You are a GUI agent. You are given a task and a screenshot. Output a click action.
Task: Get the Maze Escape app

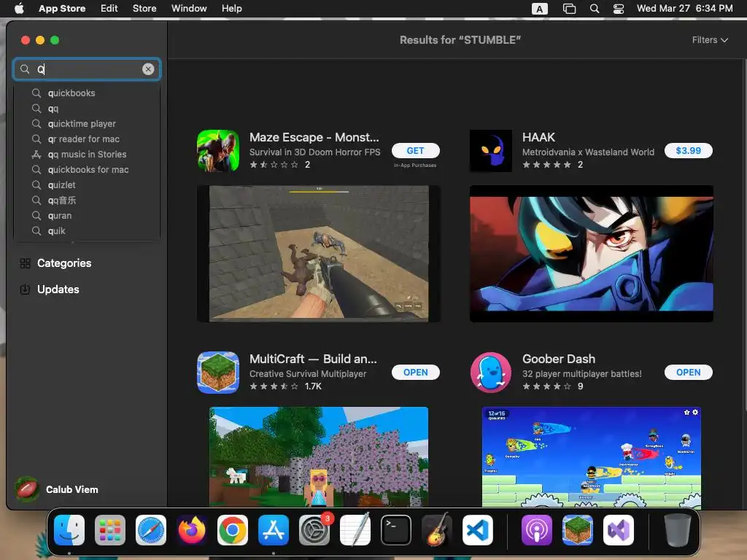(415, 150)
